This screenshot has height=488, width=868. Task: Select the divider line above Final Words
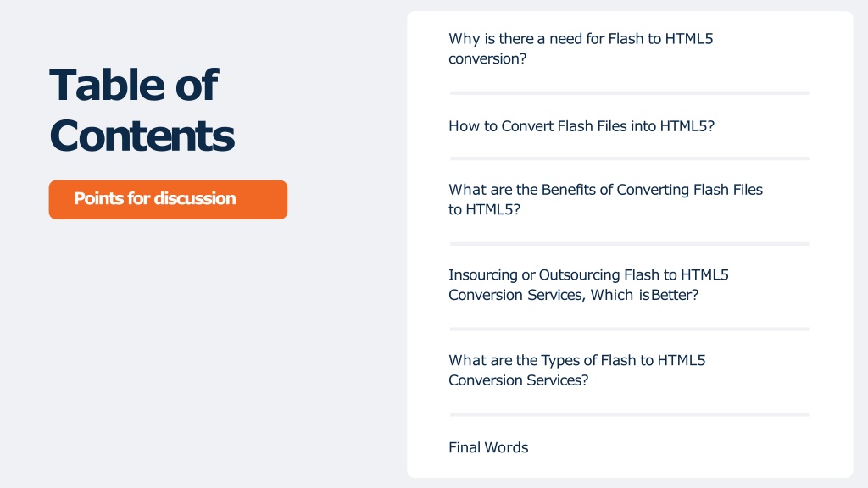tap(630, 414)
